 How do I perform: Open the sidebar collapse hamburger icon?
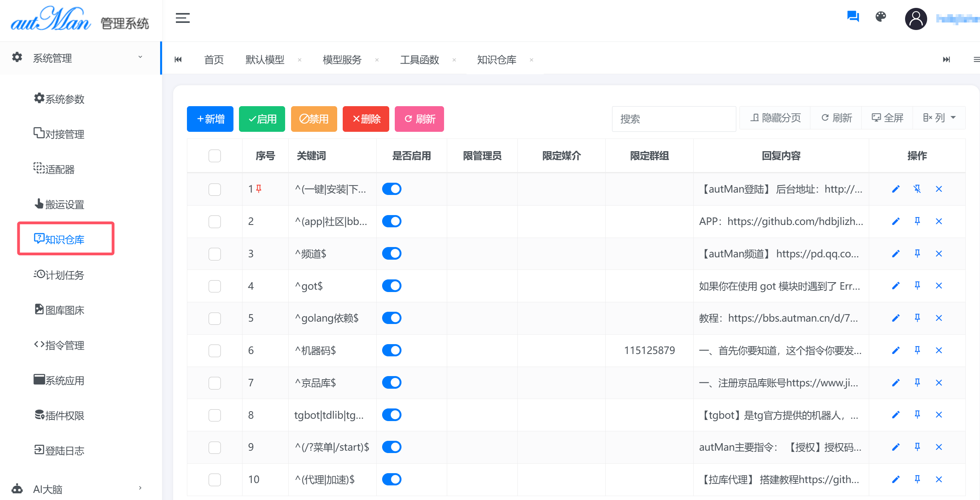coord(183,18)
